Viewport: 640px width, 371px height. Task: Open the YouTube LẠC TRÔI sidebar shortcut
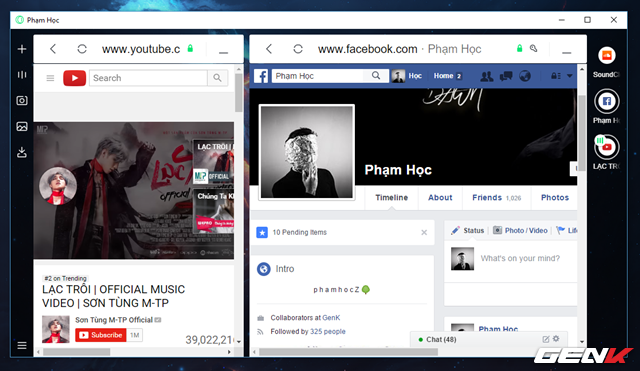(x=607, y=147)
